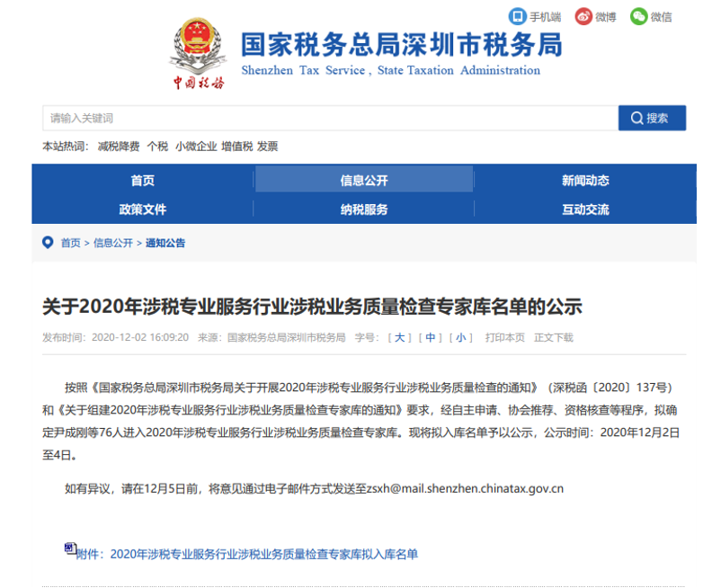This screenshot has height=588, width=721.
Task: Click 正文下载 to download the text
Action: click(x=554, y=337)
